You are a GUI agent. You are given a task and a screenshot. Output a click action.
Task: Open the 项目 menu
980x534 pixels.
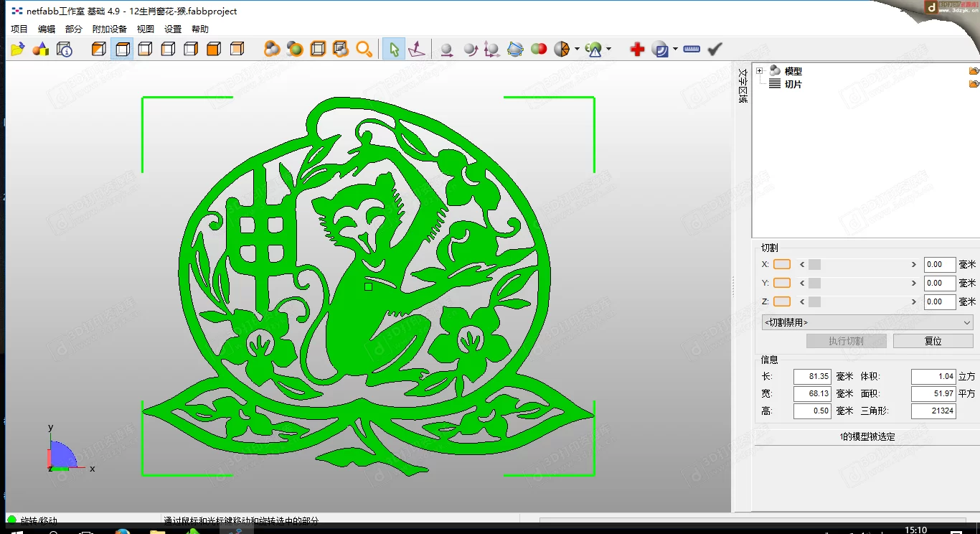[x=19, y=29]
